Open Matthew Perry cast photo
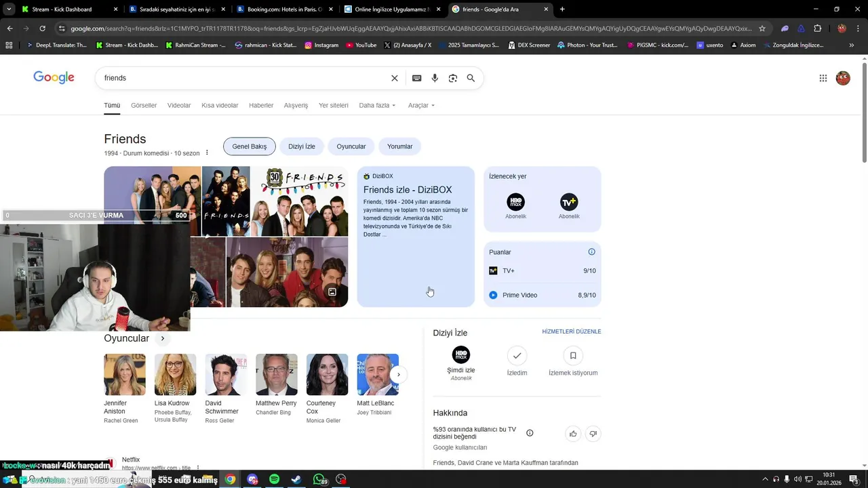 [277, 374]
